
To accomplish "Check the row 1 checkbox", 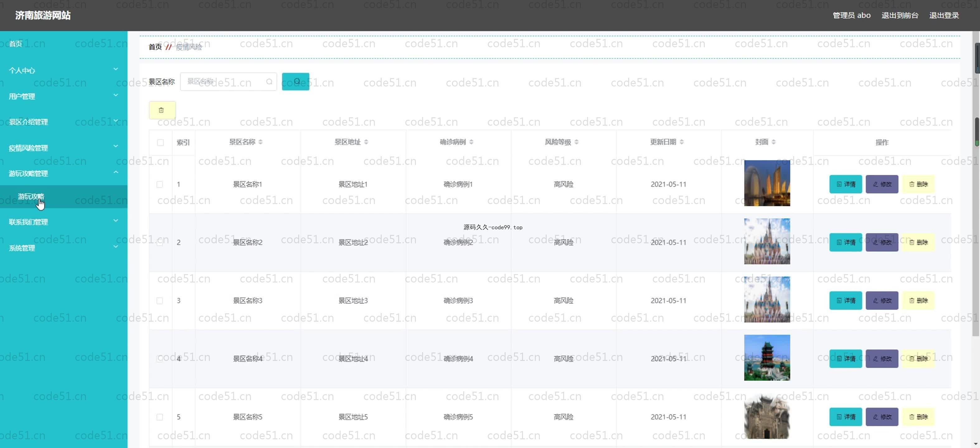I will point(160,184).
